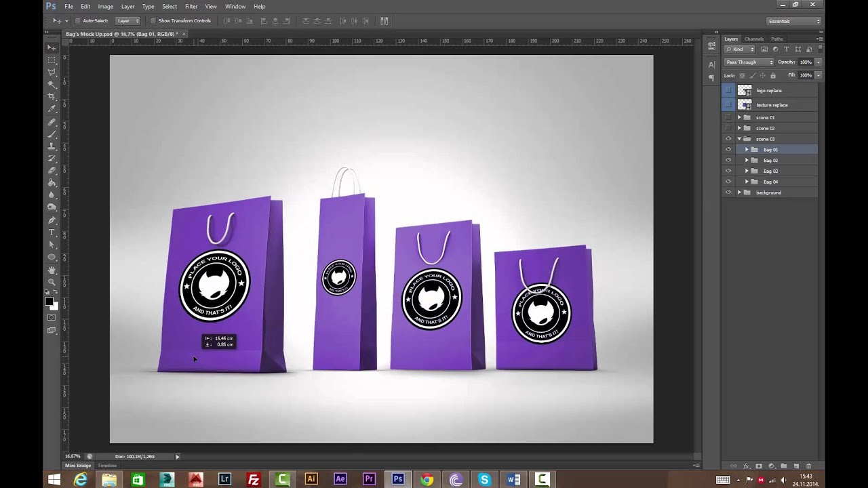This screenshot has height=488, width=868.
Task: Switch to the Channels tab
Action: click(754, 39)
